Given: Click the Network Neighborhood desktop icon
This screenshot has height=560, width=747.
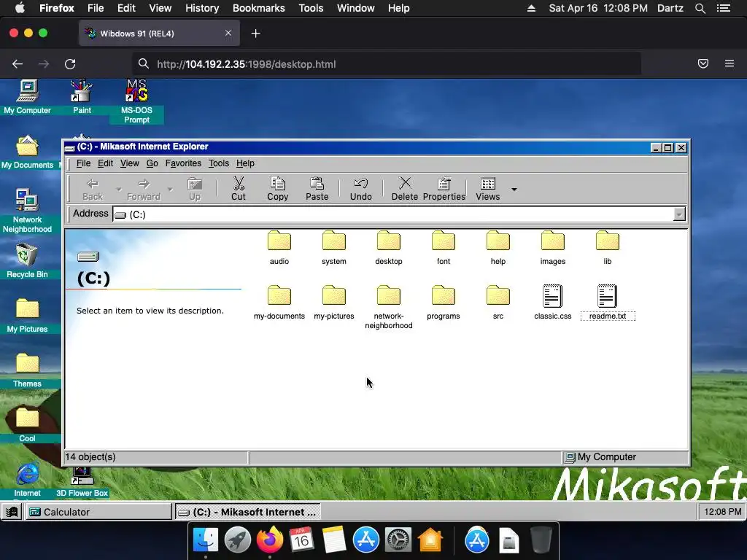Looking at the screenshot, I should click(27, 211).
